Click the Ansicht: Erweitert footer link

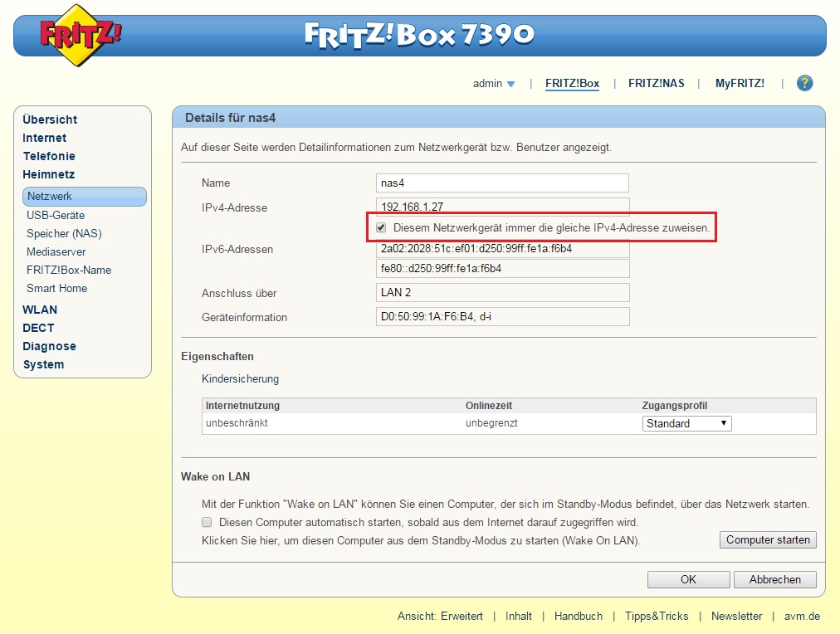click(440, 616)
